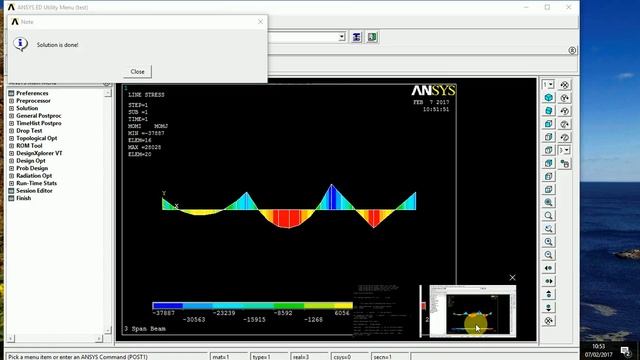Open the rotation rate dropdown showing 3

click(x=564, y=150)
